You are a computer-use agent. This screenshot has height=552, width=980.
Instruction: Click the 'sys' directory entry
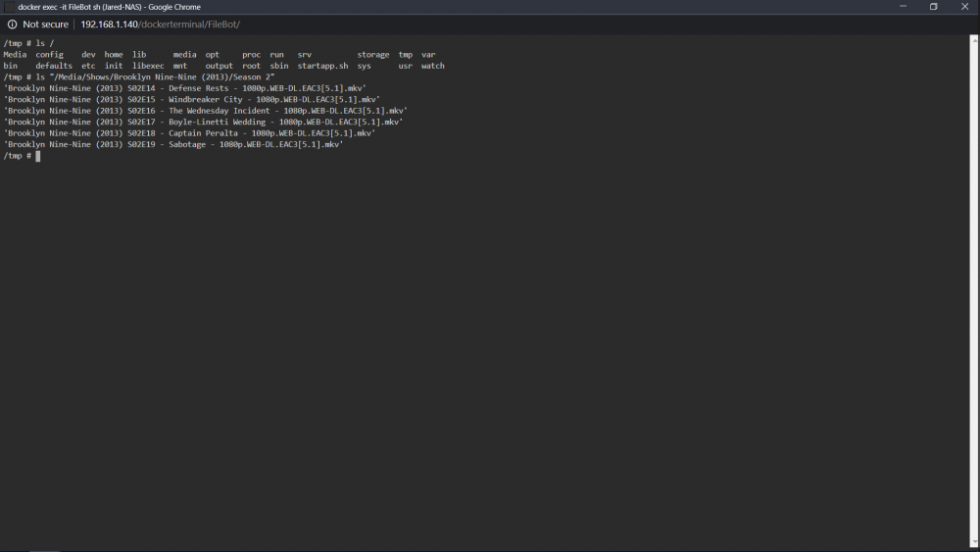click(x=364, y=66)
